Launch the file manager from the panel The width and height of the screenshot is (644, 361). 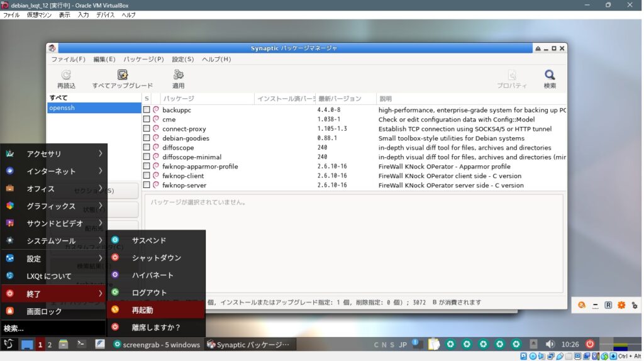(64, 344)
